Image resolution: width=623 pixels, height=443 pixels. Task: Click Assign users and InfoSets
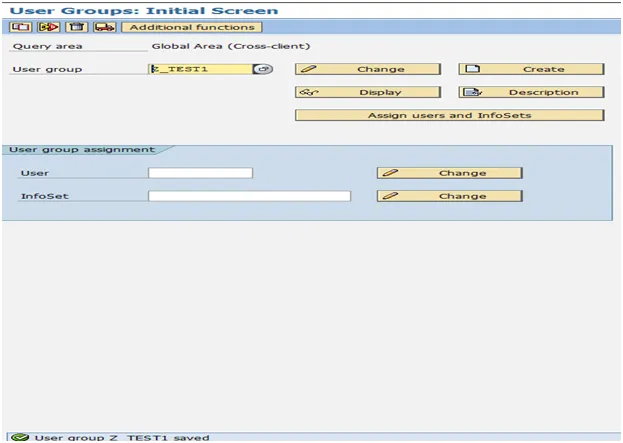(449, 115)
